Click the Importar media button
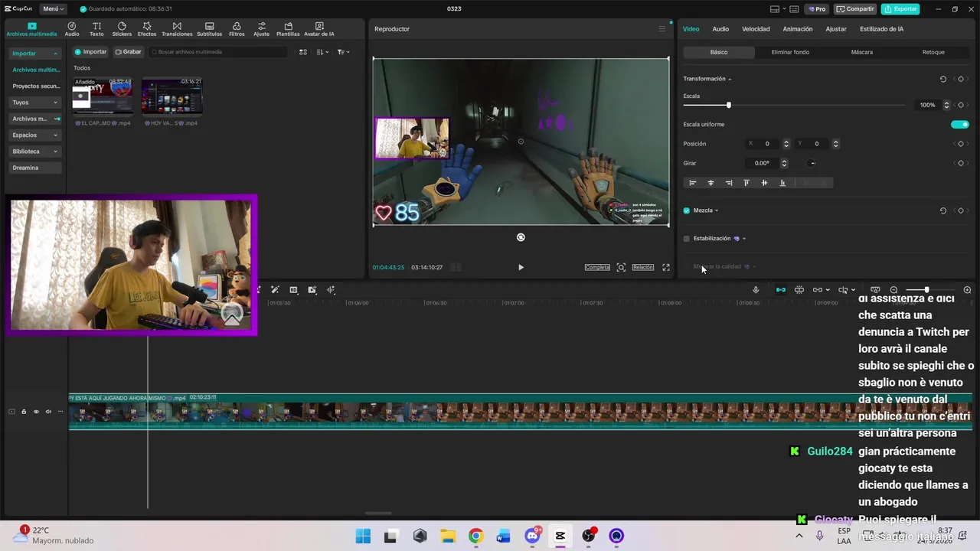980x551 pixels. pos(90,52)
